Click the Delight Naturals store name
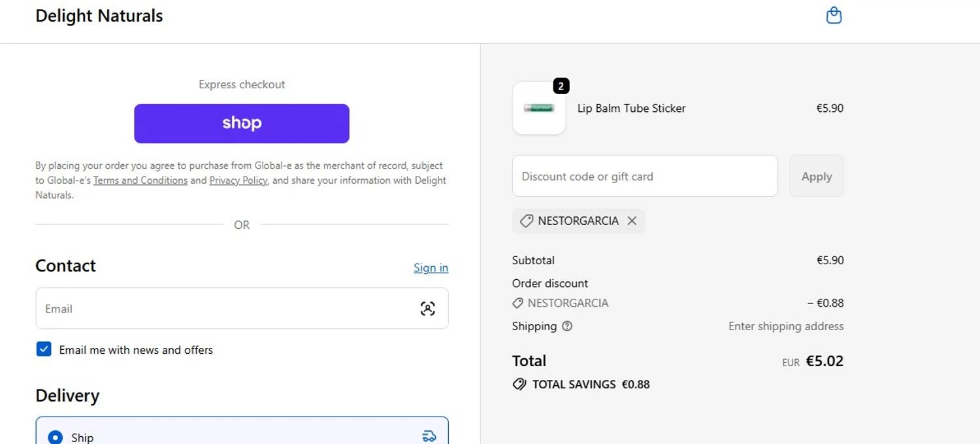 pyautogui.click(x=99, y=16)
